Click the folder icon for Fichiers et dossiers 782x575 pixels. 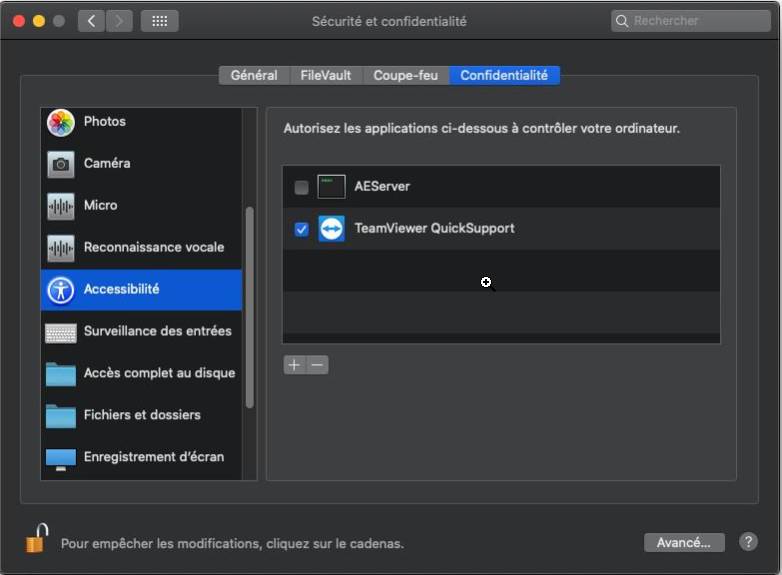[x=61, y=416]
